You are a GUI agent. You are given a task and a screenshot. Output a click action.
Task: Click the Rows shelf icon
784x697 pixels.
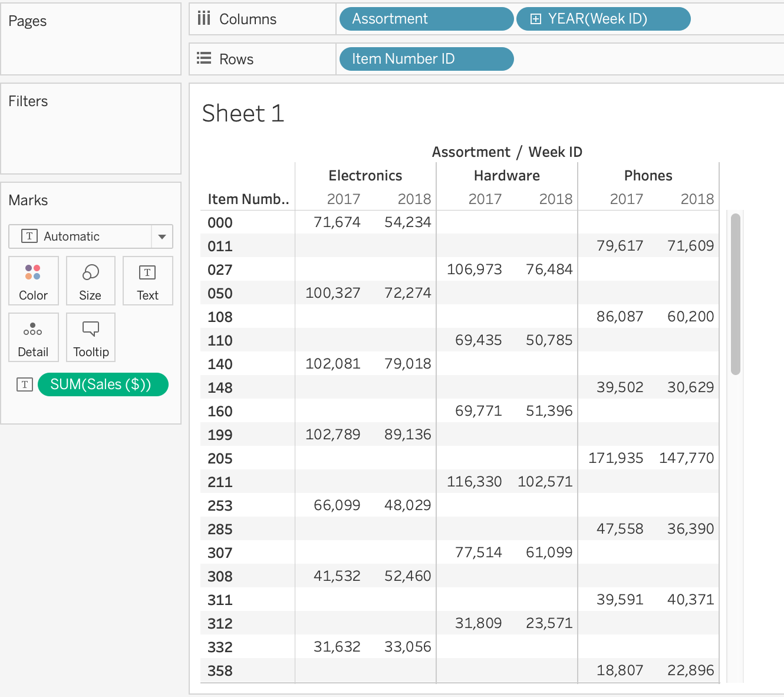coord(203,58)
